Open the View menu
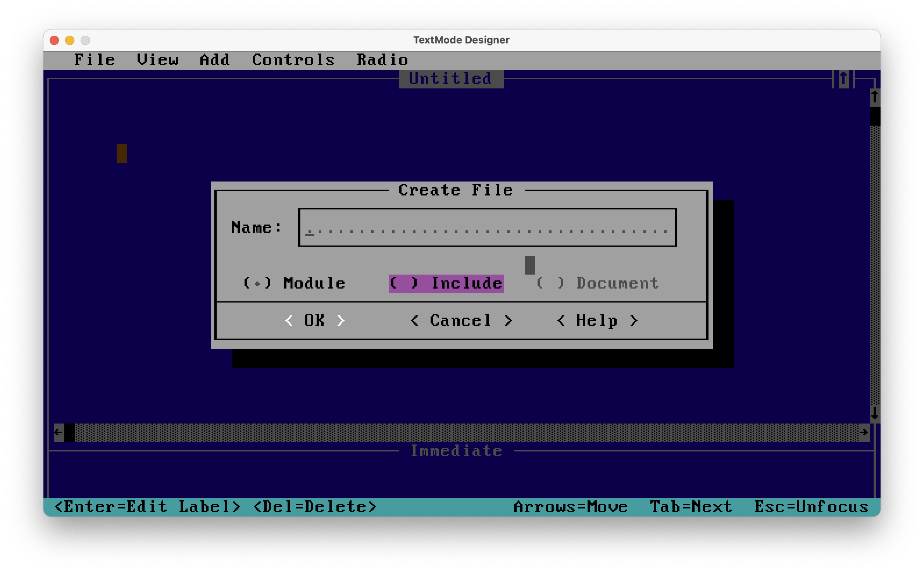Image resolution: width=924 pixels, height=574 pixels. click(x=158, y=60)
